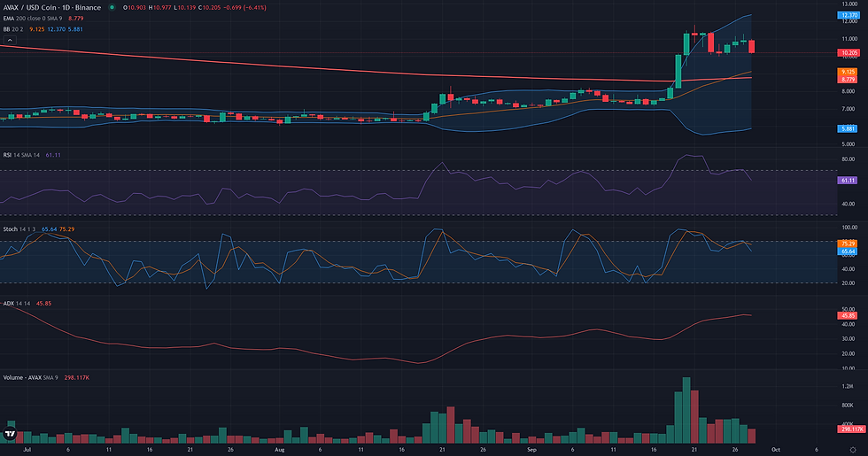Click the 800K volume axis tick
Screen dimensions: 868x456
pyautogui.click(x=848, y=406)
